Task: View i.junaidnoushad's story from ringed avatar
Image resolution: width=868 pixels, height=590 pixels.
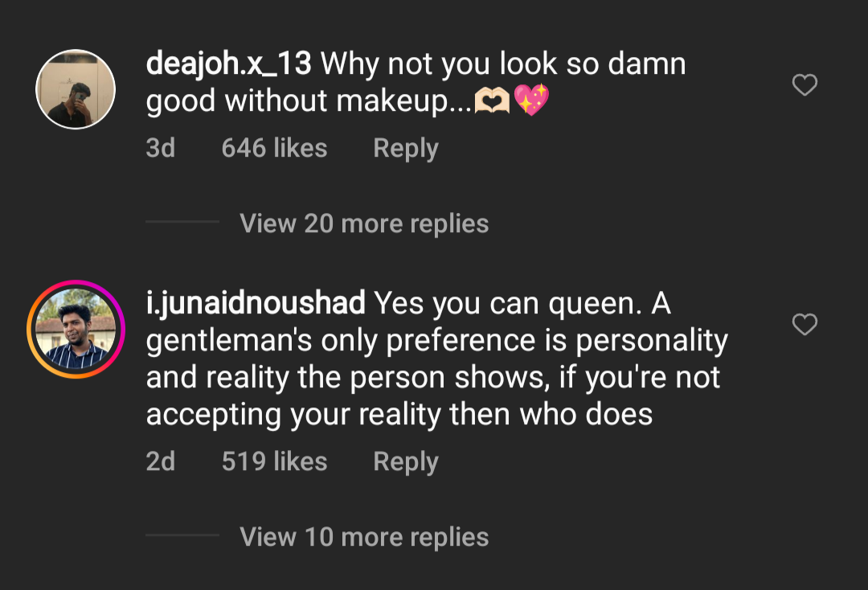Action: point(76,330)
